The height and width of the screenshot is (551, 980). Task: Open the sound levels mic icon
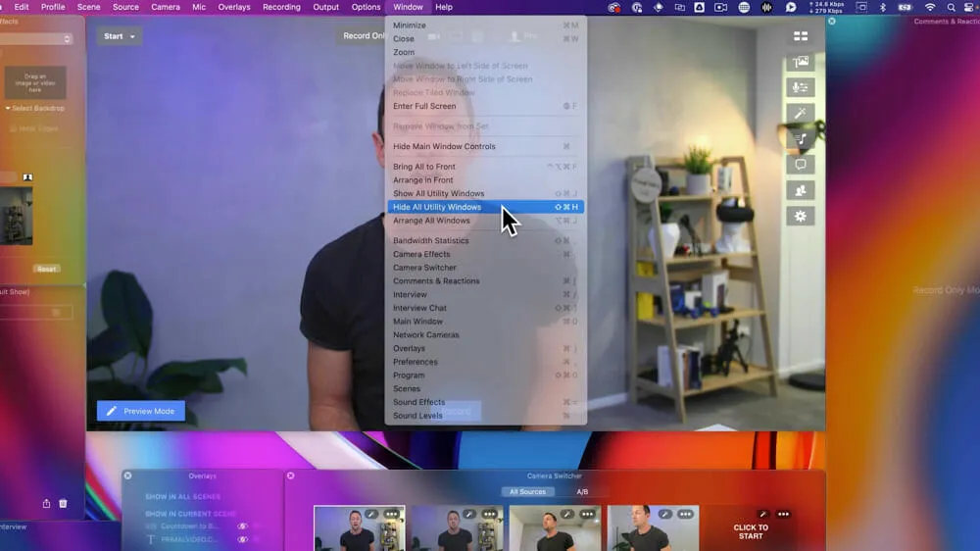click(801, 87)
